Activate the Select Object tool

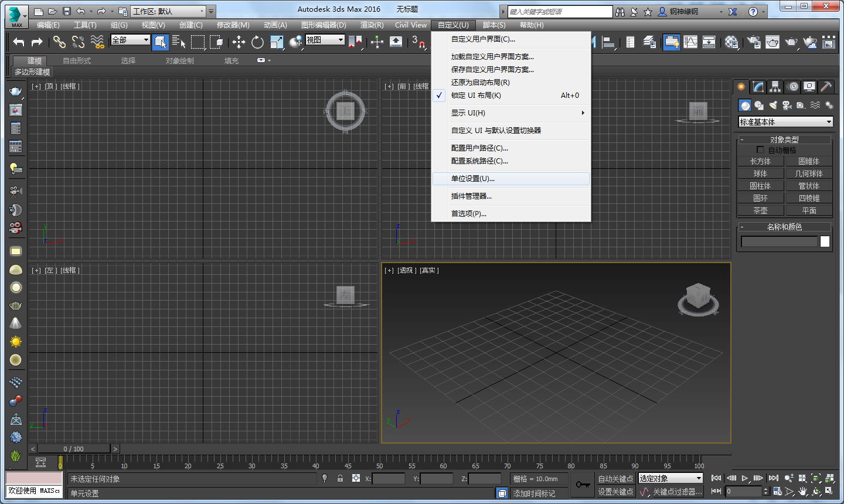pos(161,42)
